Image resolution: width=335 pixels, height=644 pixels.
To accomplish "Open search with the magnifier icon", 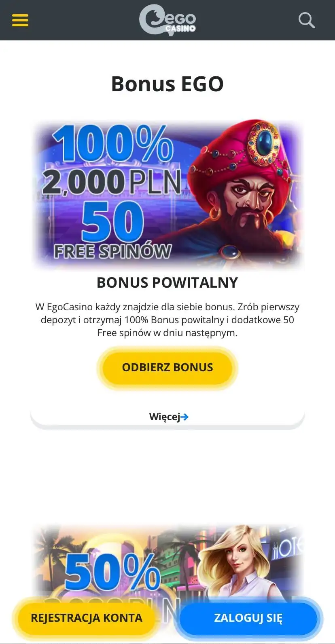I will click(306, 20).
